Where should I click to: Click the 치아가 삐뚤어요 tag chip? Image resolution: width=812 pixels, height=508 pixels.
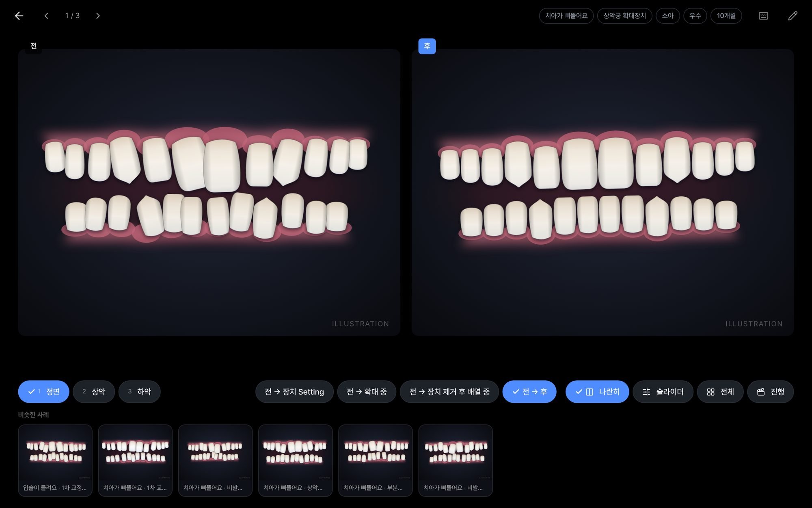(566, 16)
